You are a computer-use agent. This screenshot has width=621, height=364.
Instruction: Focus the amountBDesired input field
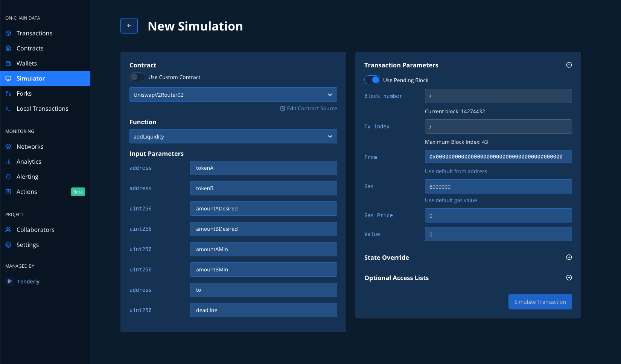pos(263,229)
